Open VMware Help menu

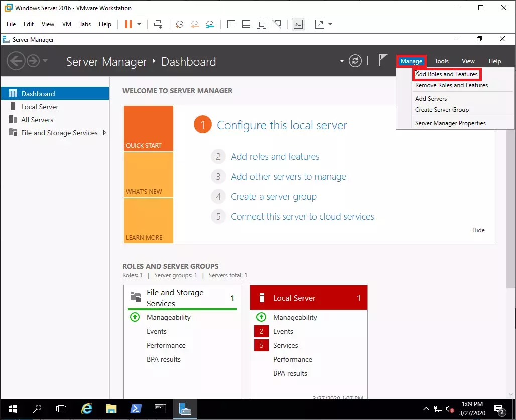coord(105,24)
